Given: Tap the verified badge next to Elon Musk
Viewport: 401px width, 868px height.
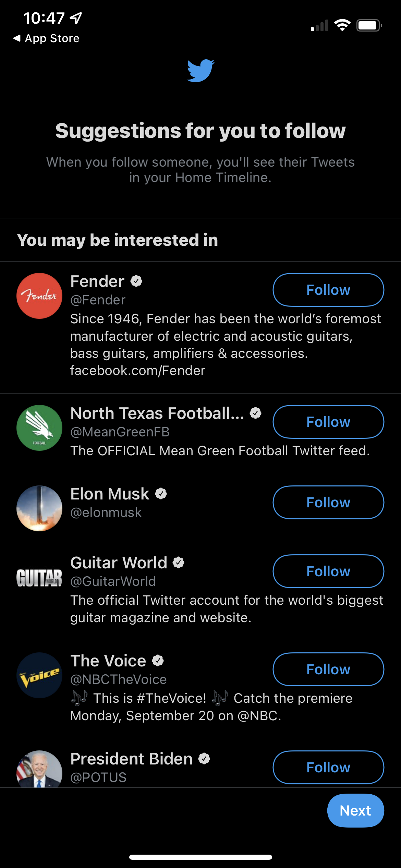Looking at the screenshot, I should click(x=161, y=494).
